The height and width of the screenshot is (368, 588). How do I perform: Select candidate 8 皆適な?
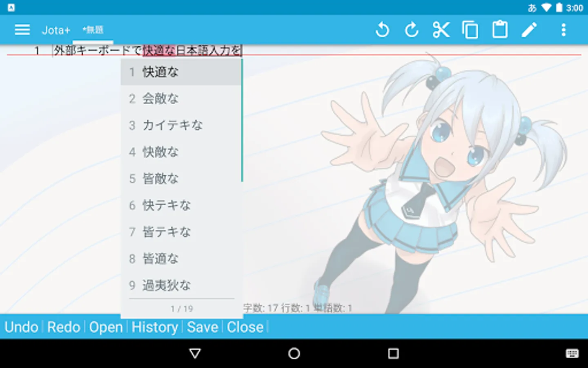181,258
